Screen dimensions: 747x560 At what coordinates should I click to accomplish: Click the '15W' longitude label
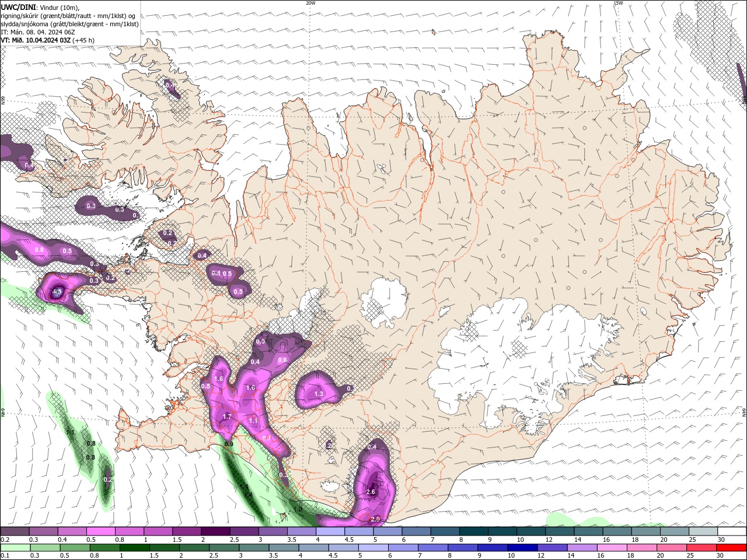(618, 3)
